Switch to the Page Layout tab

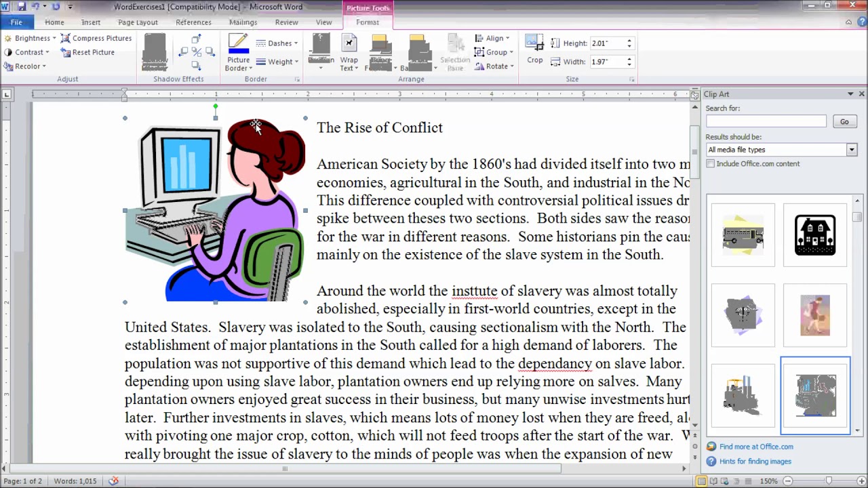click(x=138, y=22)
